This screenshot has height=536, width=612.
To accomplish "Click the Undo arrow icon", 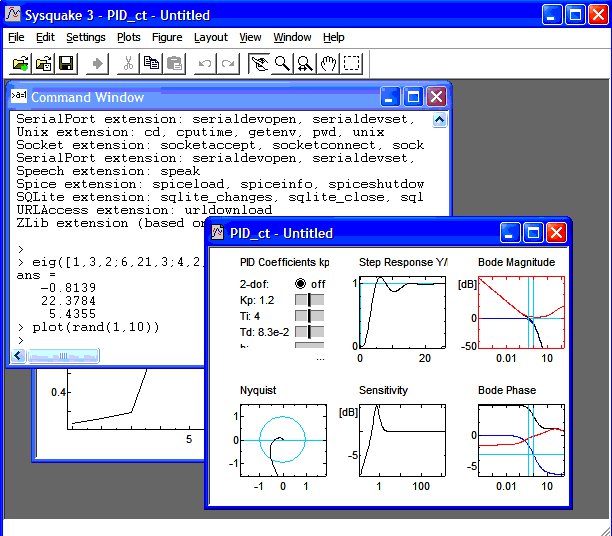I will click(205, 64).
